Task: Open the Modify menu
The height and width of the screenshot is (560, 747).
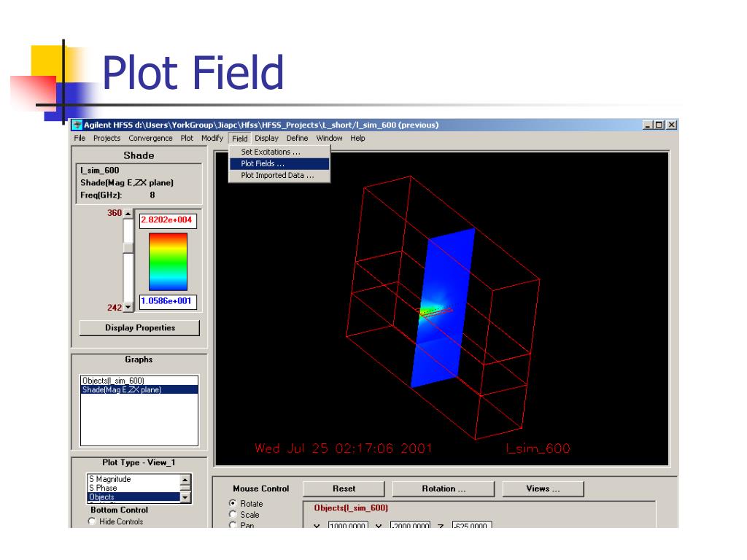Action: coord(212,138)
